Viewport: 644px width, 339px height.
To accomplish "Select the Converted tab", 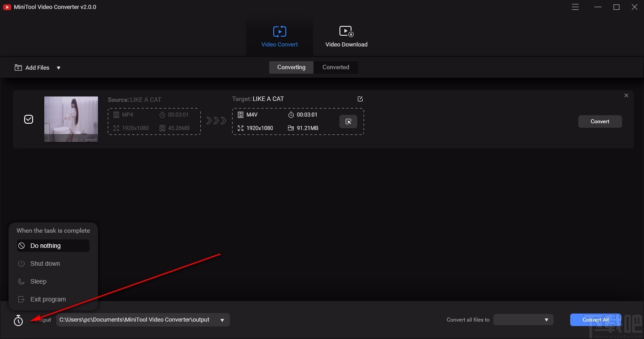I will 336,67.
